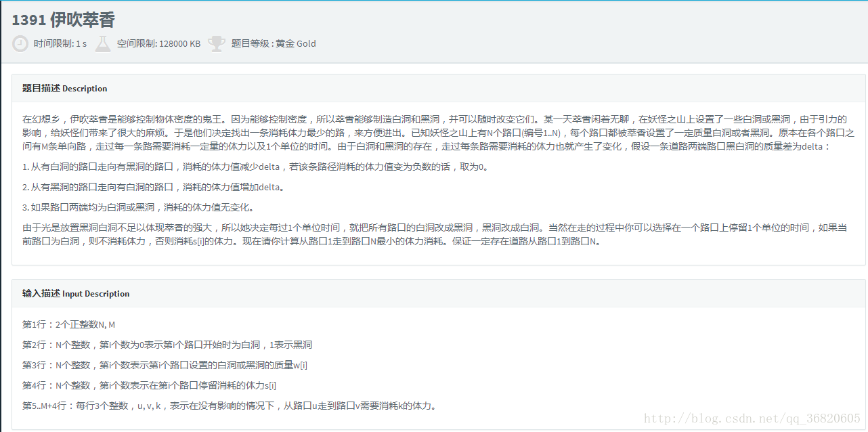
Task: Click the opening paragraph starting 在幻想乡
Action: point(438,132)
